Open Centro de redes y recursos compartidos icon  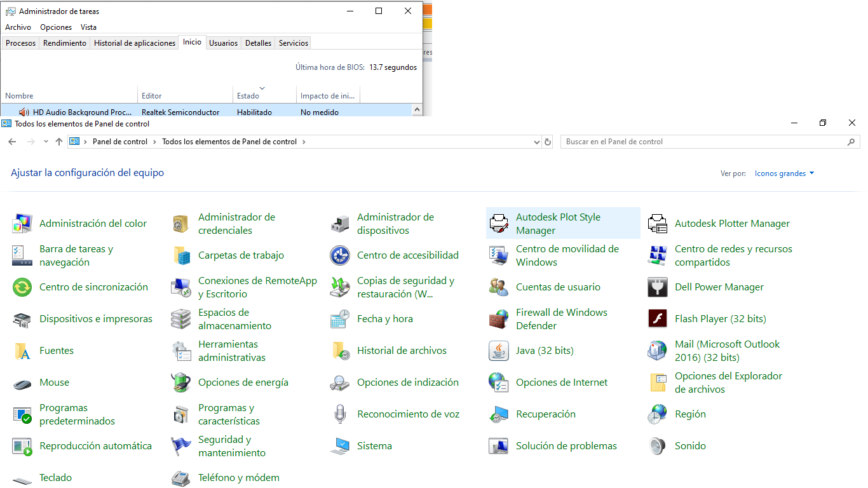pyautogui.click(x=658, y=255)
